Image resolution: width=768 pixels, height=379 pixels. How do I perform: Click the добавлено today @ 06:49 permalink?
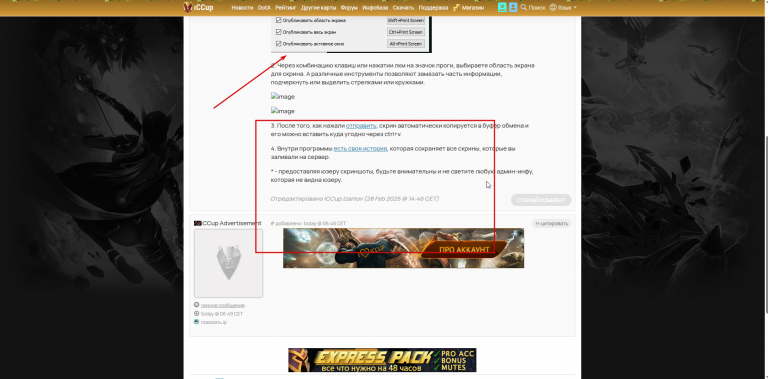pos(308,223)
